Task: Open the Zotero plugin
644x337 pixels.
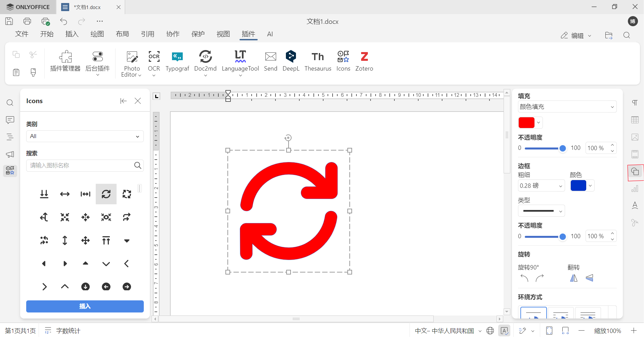Action: (x=364, y=61)
